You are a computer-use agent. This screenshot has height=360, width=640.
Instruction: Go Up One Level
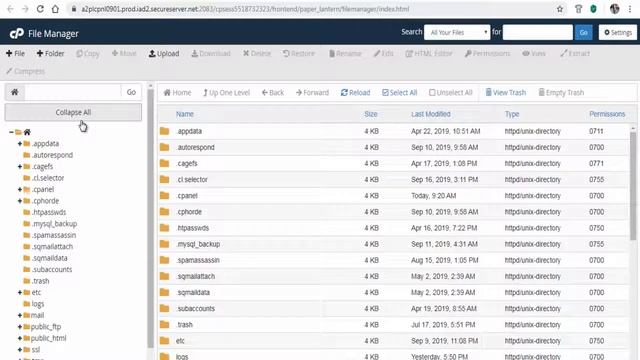click(227, 93)
